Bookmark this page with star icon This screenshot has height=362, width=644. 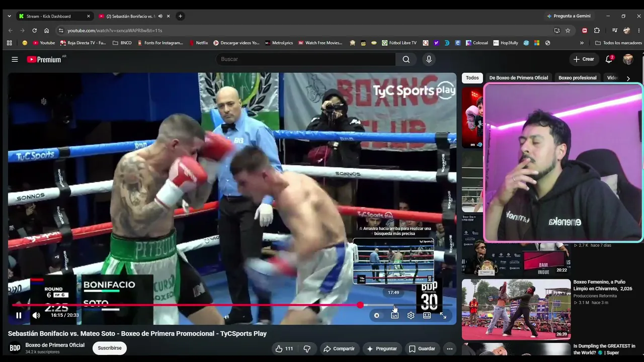pos(568,31)
